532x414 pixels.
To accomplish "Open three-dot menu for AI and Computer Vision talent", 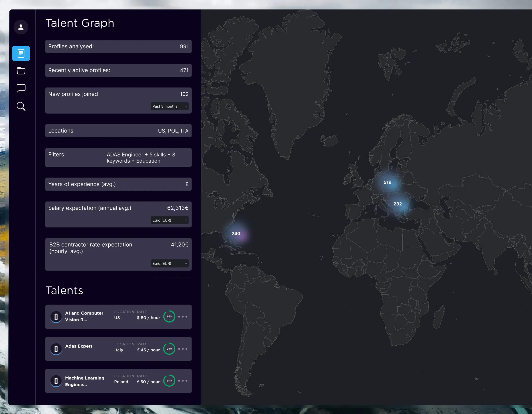I will (x=183, y=317).
